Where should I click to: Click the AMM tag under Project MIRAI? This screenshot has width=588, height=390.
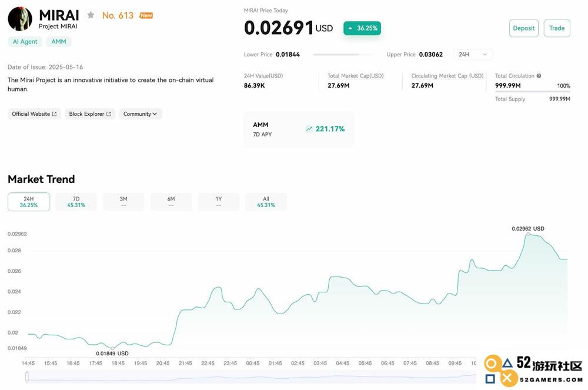[x=59, y=42]
